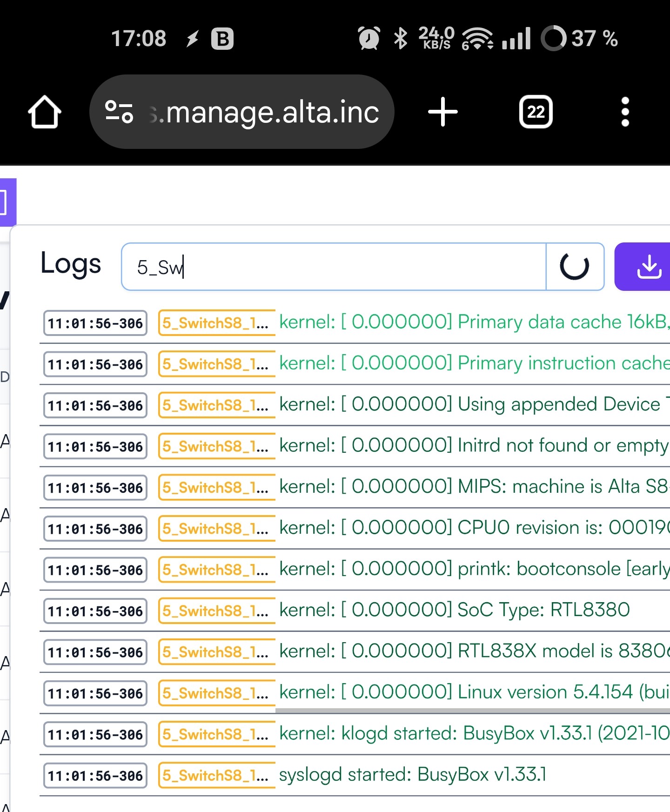The image size is (670, 812).
Task: Click the horizontal scrollbar under log messages
Action: (x=472, y=711)
